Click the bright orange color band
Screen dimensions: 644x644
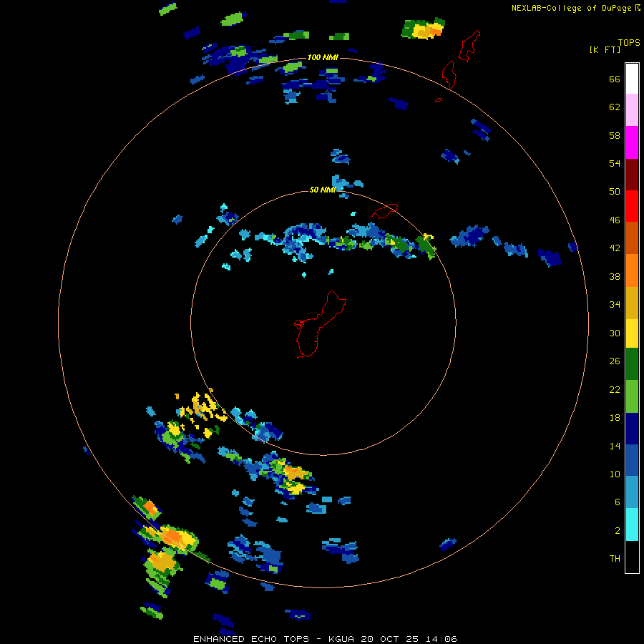(632, 270)
